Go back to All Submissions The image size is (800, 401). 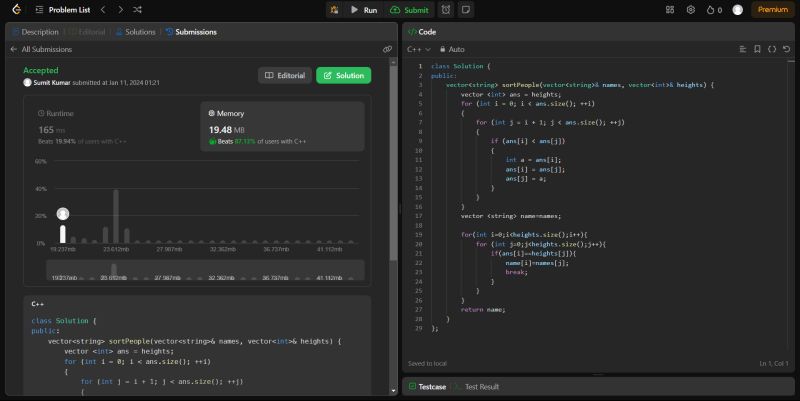click(x=41, y=49)
